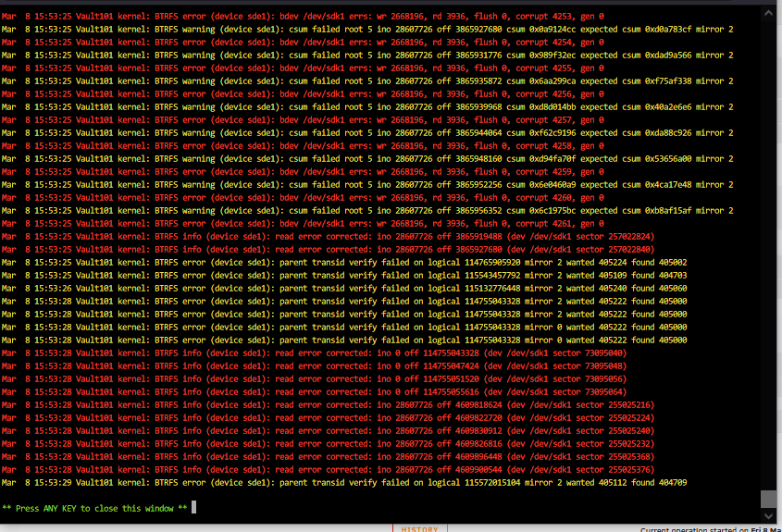Select the warning line with csum 0x6c1975bc
782x532 pixels.
(367, 211)
